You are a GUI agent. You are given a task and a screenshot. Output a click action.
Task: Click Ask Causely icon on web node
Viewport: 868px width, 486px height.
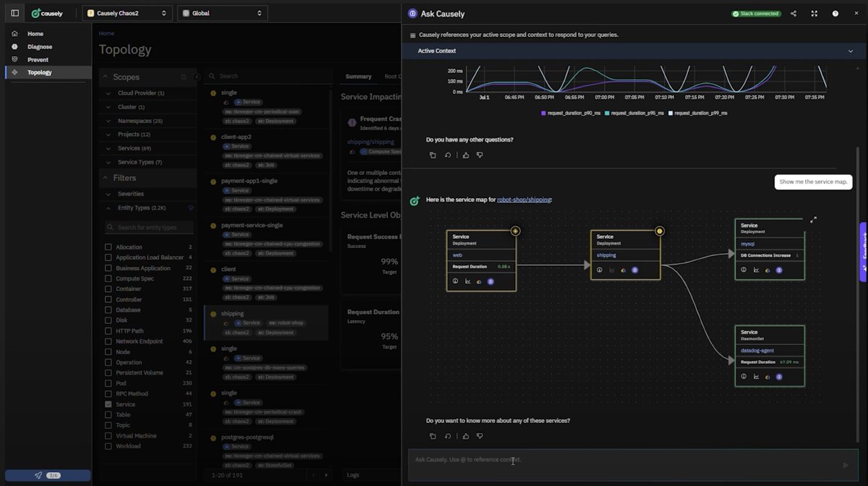click(490, 281)
